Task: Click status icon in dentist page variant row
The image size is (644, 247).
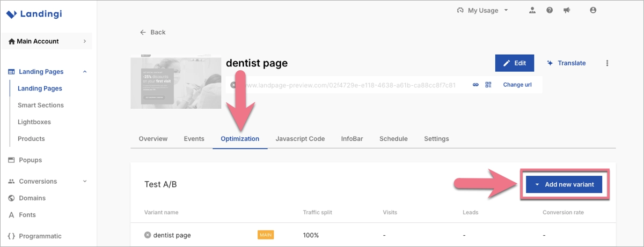Action: coord(148,235)
